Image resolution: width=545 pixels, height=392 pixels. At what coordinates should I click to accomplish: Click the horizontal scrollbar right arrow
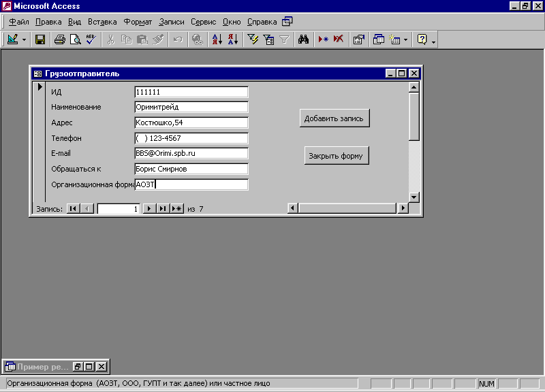403,208
